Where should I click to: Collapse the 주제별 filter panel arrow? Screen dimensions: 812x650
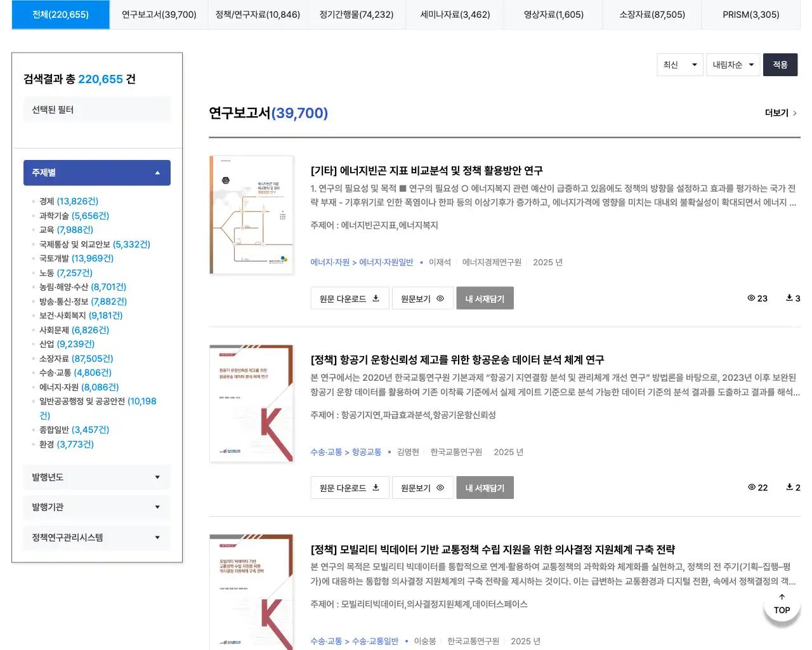click(x=157, y=172)
